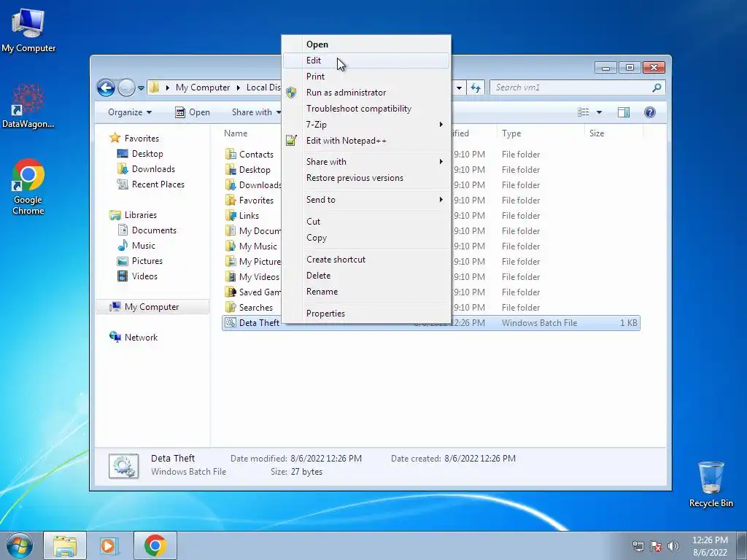747x560 pixels.
Task: Select Troubleshoot compatibility
Action: click(x=366, y=109)
